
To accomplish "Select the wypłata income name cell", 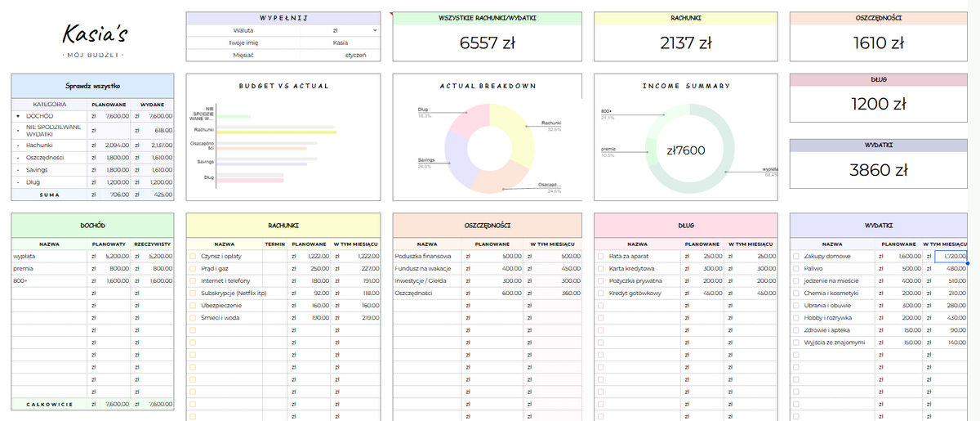I will tap(50, 256).
